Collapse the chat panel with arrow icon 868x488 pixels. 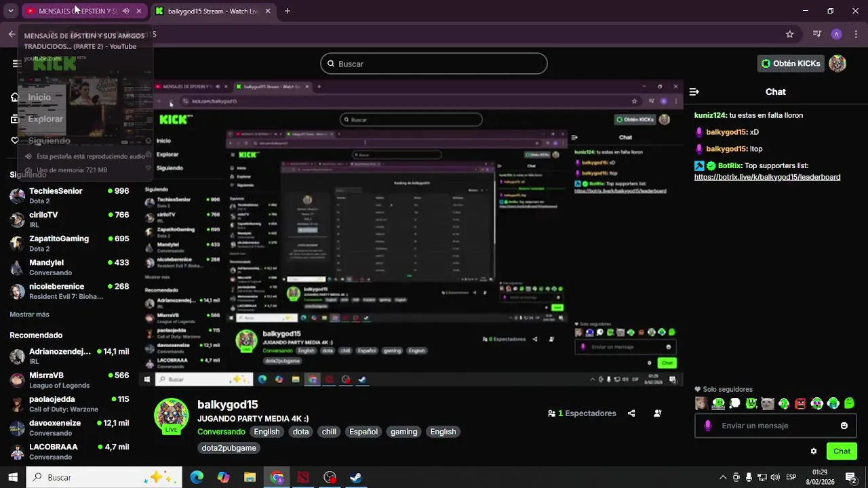click(x=694, y=91)
